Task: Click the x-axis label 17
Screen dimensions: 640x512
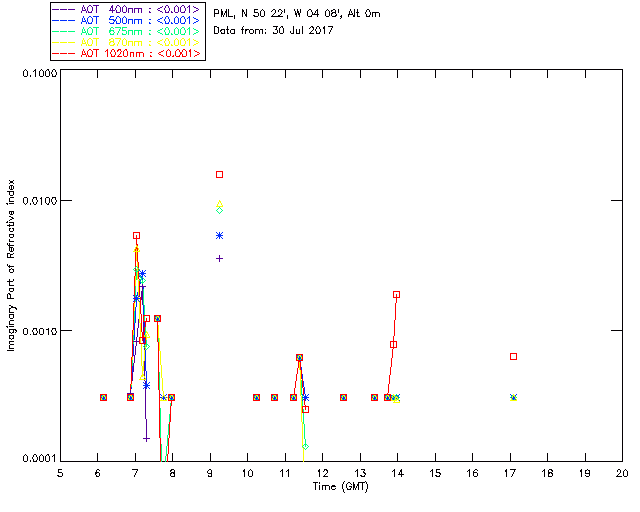Action: click(510, 473)
